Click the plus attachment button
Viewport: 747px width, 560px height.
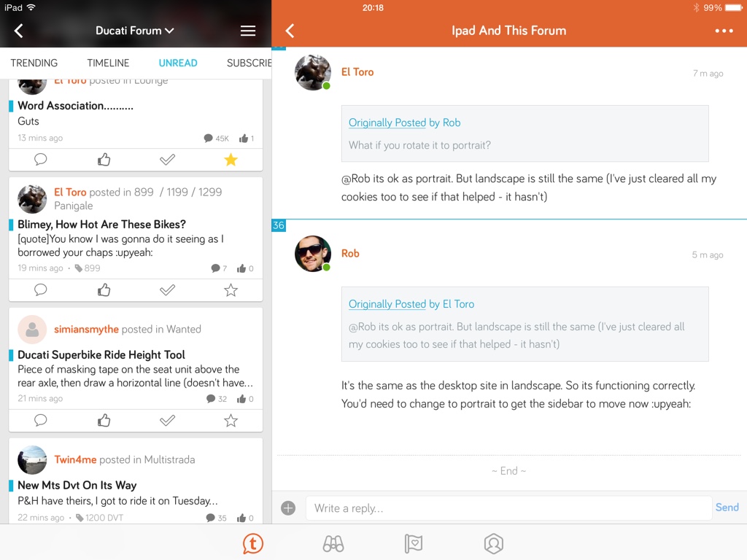tap(288, 508)
